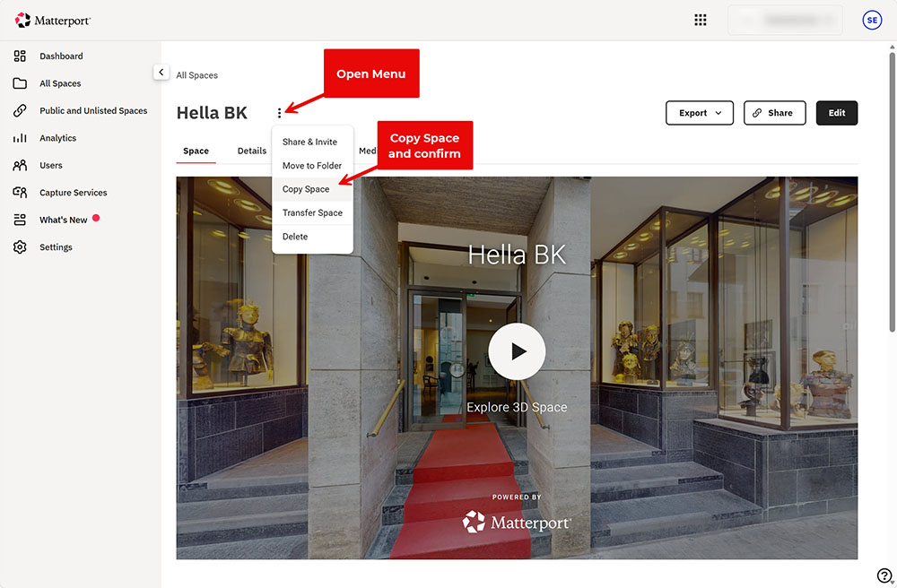Click the Settings gear icon

(x=20, y=246)
